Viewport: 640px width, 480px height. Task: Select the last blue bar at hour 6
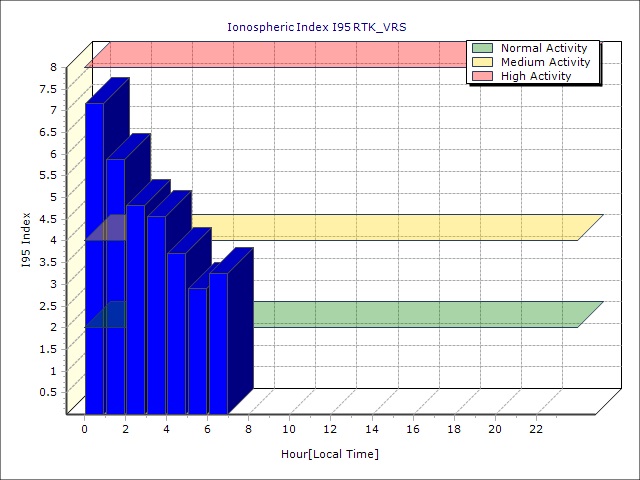point(218,342)
